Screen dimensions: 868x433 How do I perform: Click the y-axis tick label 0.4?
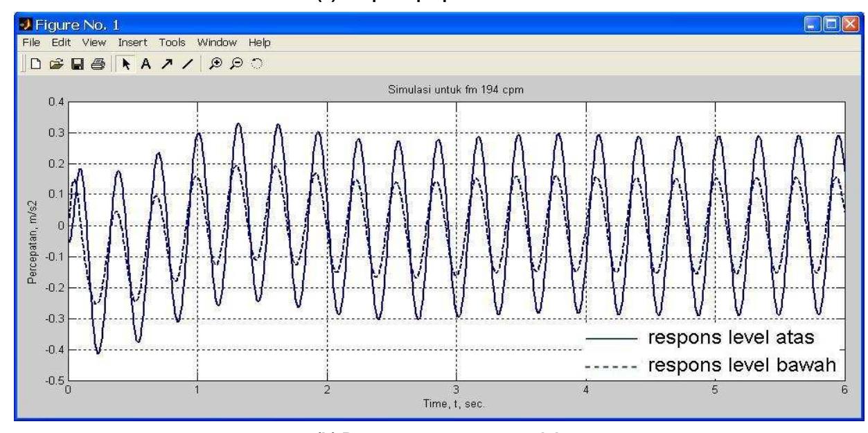pos(56,102)
